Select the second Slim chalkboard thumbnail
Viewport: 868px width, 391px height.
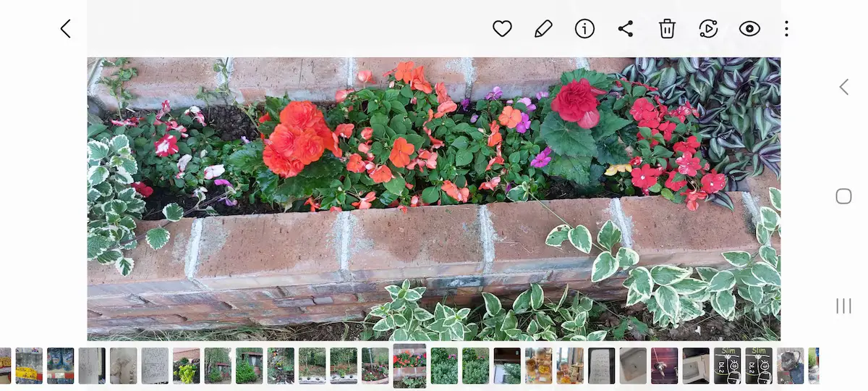[x=759, y=366]
